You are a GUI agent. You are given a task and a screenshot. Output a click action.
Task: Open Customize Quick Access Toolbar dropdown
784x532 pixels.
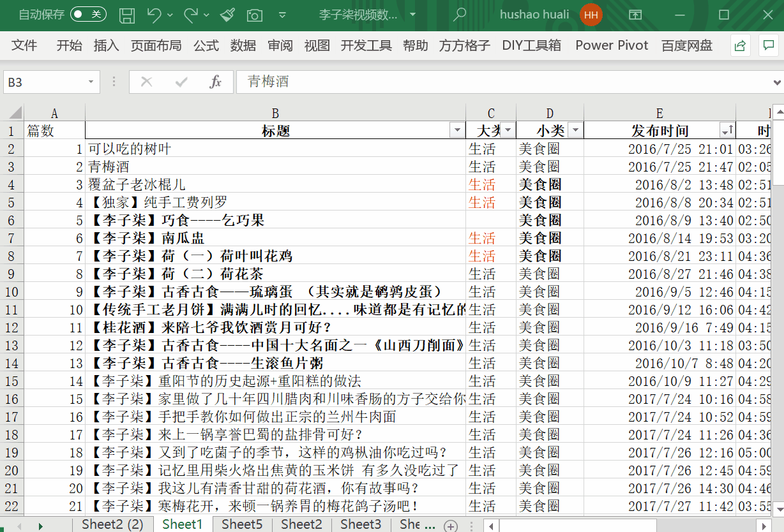[283, 15]
